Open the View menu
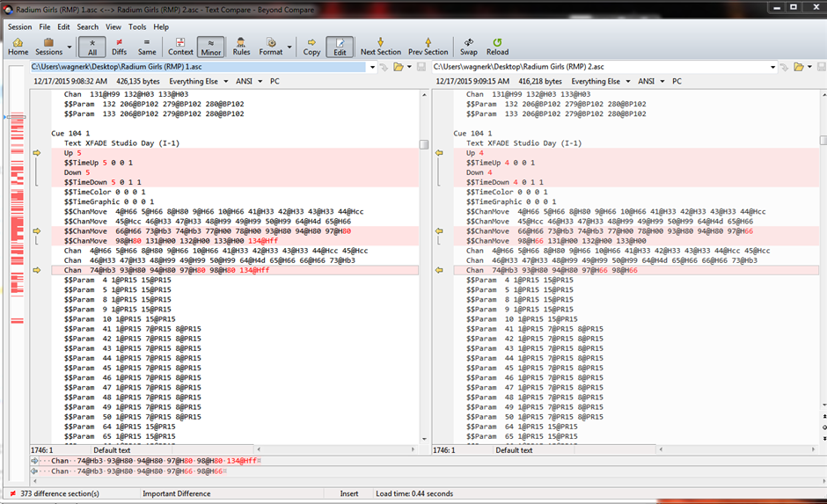The image size is (827, 504). tap(113, 27)
